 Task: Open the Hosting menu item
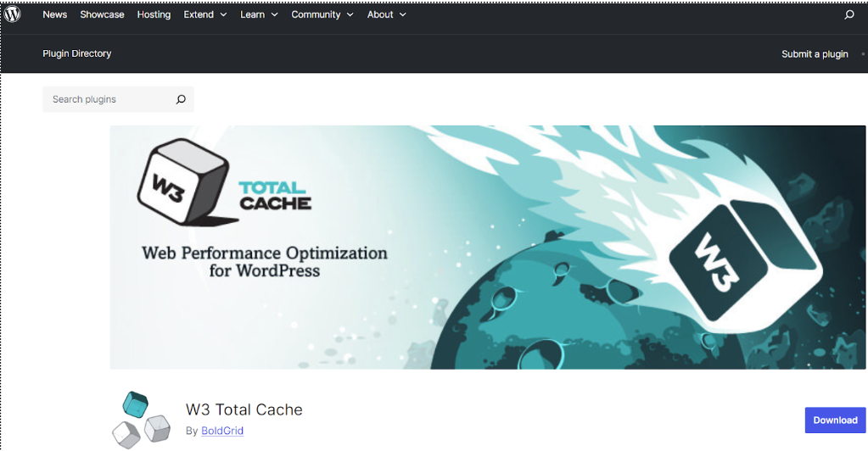pos(154,14)
